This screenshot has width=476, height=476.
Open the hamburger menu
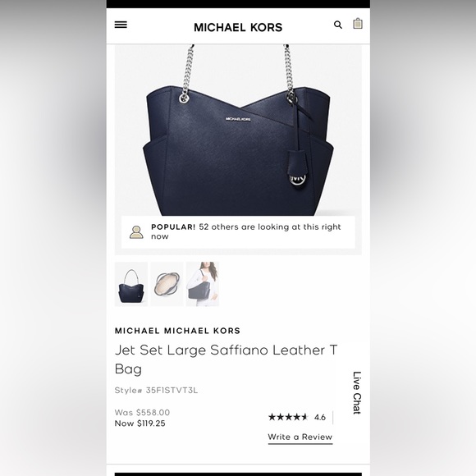[x=121, y=25]
